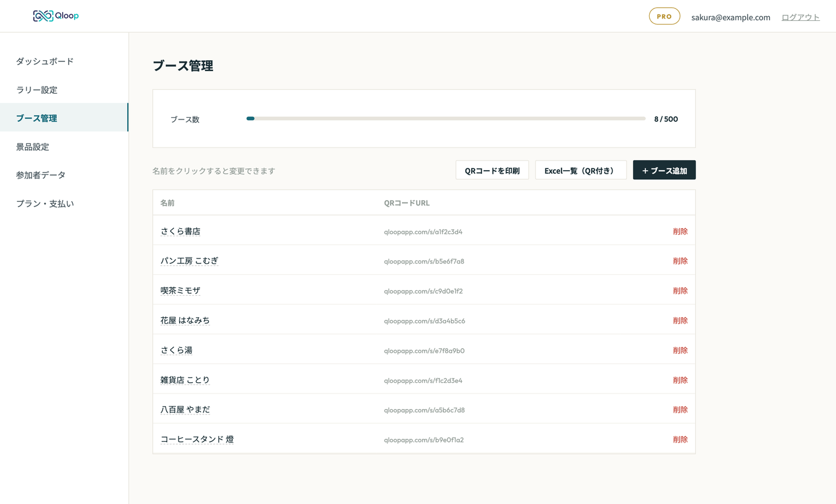Click the ログアウト link
The width and height of the screenshot is (836, 504).
click(x=800, y=17)
